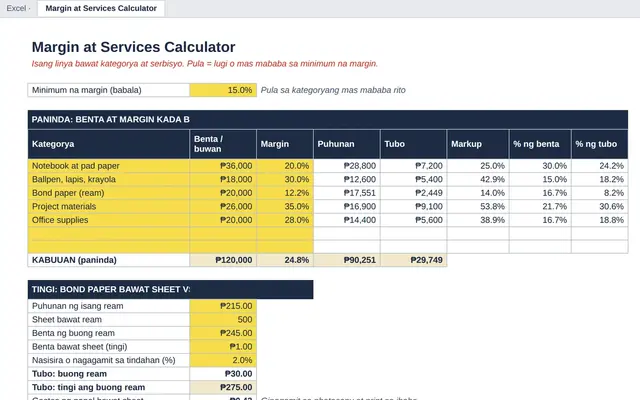The height and width of the screenshot is (400, 640).
Task: Select the 14.0% Markup cell
Action: click(478, 193)
